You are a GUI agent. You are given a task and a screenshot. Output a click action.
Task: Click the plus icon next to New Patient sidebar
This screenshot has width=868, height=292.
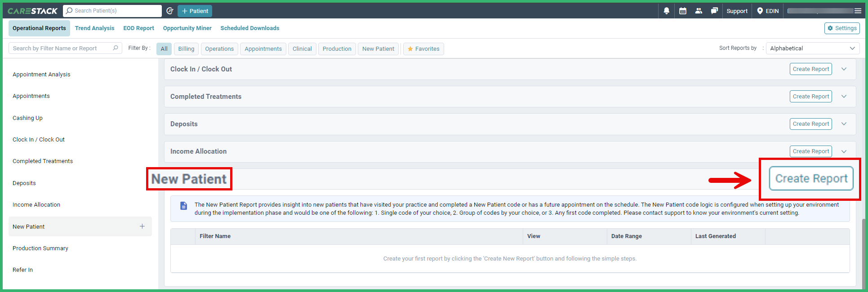click(x=142, y=226)
